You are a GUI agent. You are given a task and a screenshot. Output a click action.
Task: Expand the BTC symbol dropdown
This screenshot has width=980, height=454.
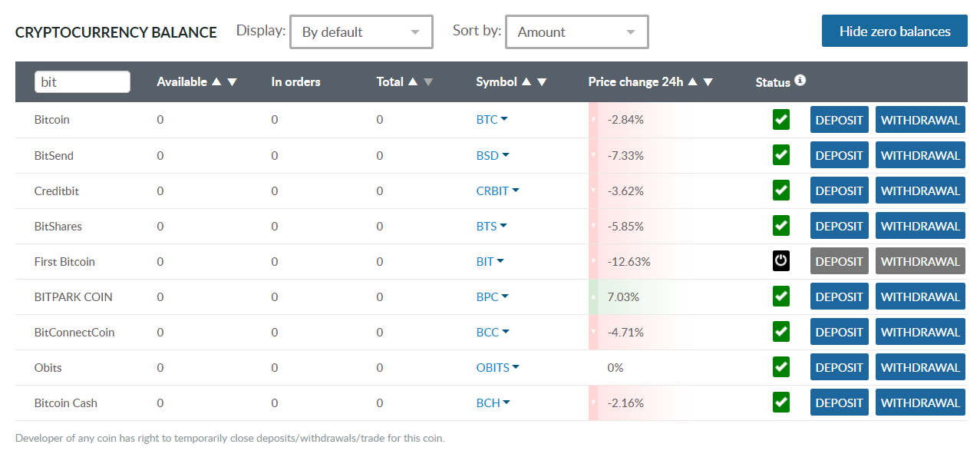click(x=492, y=120)
